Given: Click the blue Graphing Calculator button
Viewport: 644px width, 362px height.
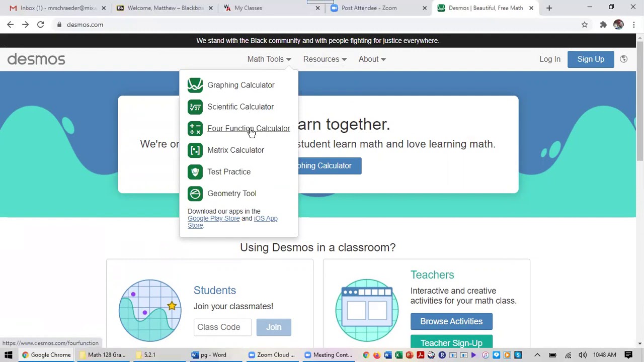Looking at the screenshot, I should 330,166.
